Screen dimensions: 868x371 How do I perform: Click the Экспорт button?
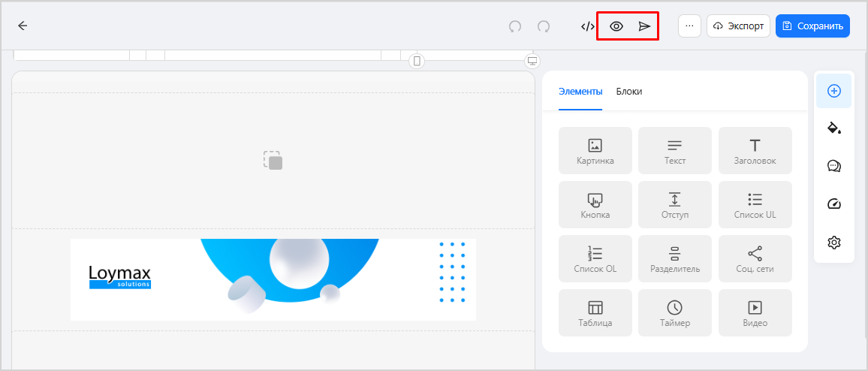tap(738, 26)
